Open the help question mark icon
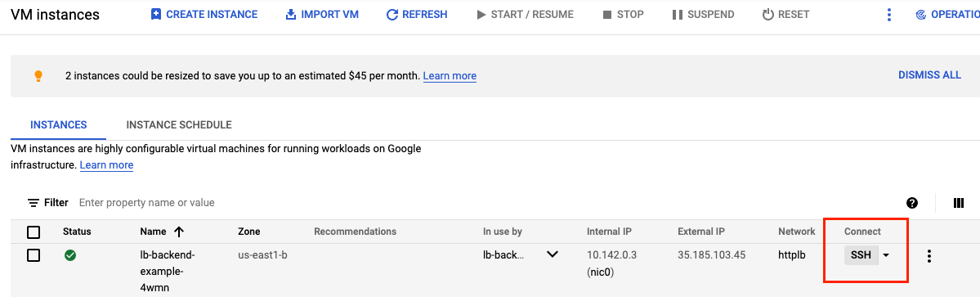Viewport: 980px width, 297px height. point(912,203)
